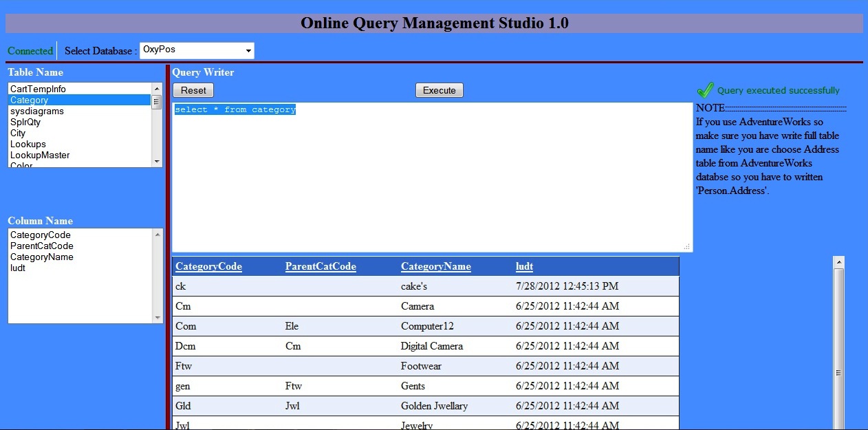Image resolution: width=868 pixels, height=430 pixels.
Task: Select Lookups in the table list
Action: tap(80, 144)
